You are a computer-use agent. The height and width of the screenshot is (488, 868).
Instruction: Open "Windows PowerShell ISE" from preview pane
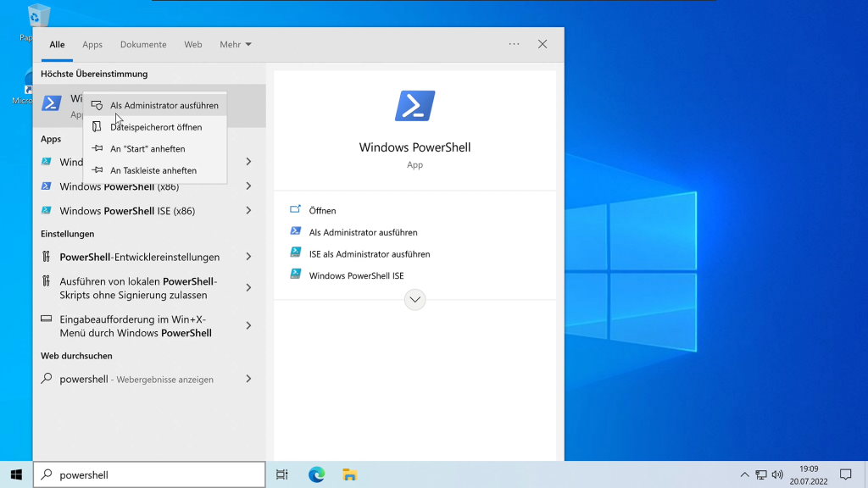pos(357,275)
